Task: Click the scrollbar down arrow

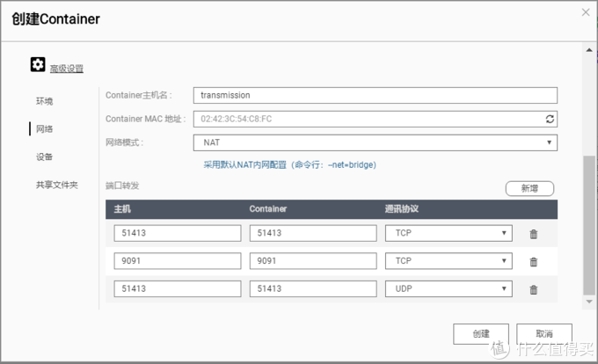Action: tap(589, 302)
